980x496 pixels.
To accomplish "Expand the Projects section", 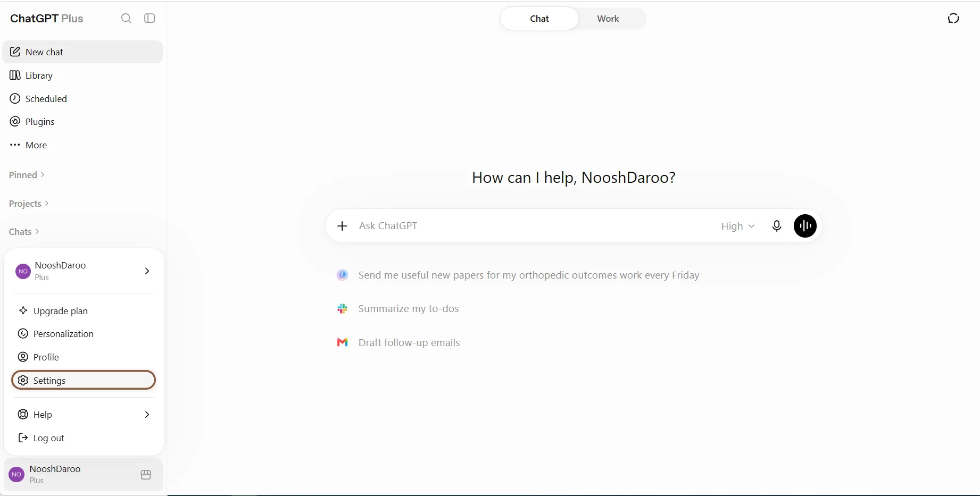I will coord(29,204).
